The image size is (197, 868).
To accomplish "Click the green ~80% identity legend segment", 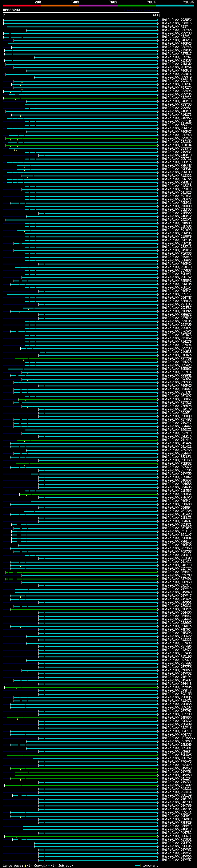I will [137, 6].
